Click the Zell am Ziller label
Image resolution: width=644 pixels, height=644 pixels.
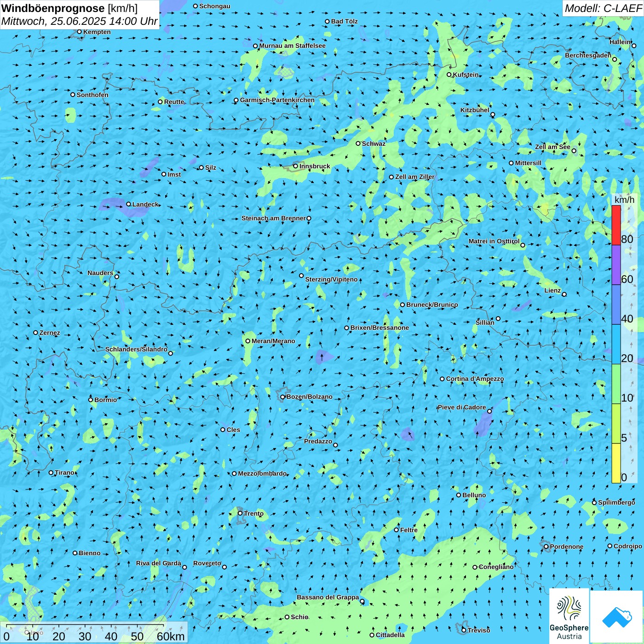tap(415, 177)
